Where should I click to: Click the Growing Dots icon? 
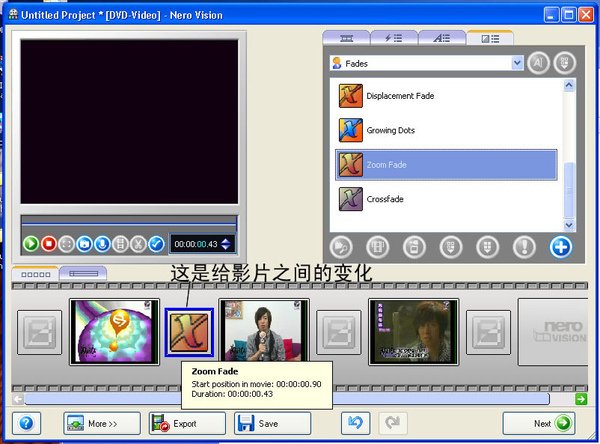point(351,130)
